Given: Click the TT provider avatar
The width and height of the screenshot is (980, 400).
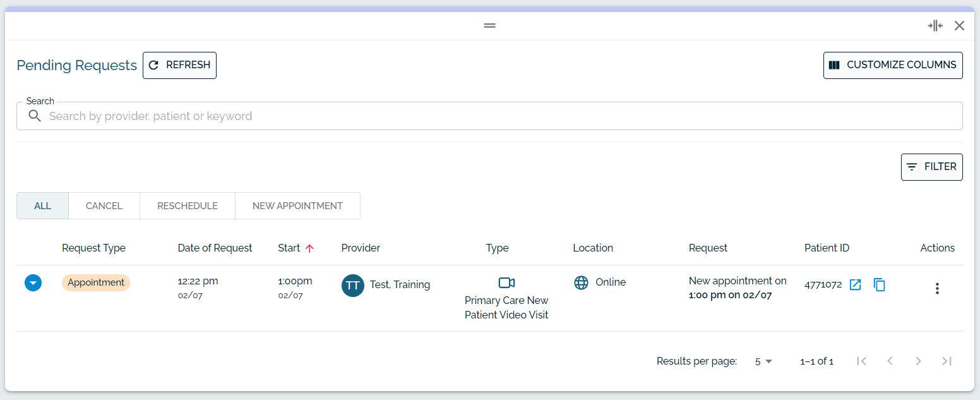Looking at the screenshot, I should click(353, 286).
